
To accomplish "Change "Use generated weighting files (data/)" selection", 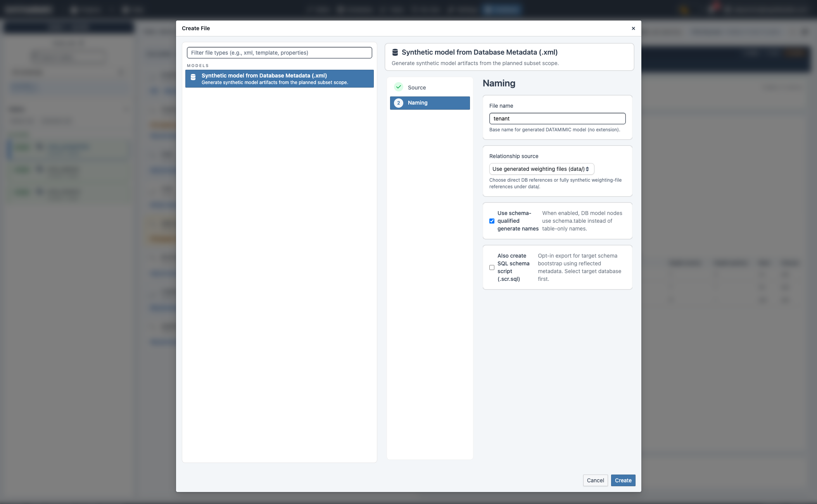I will point(541,169).
